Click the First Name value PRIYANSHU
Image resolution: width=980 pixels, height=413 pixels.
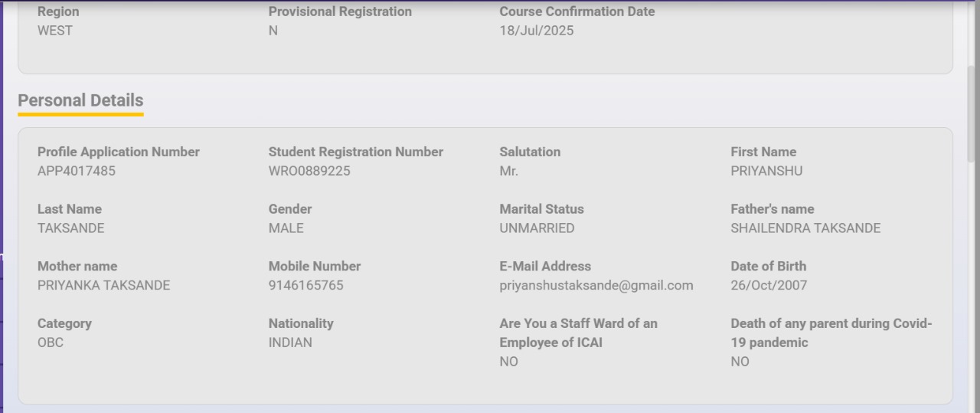pyautogui.click(x=766, y=171)
